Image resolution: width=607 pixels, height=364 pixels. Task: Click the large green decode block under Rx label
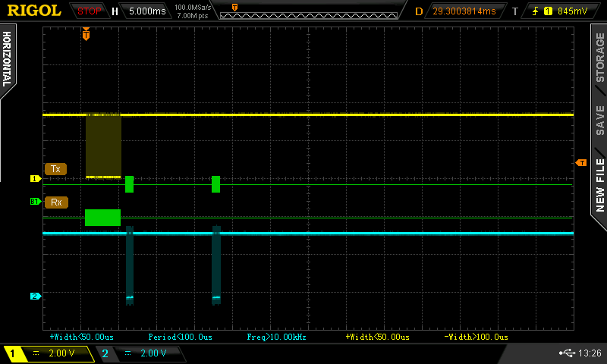point(102,218)
